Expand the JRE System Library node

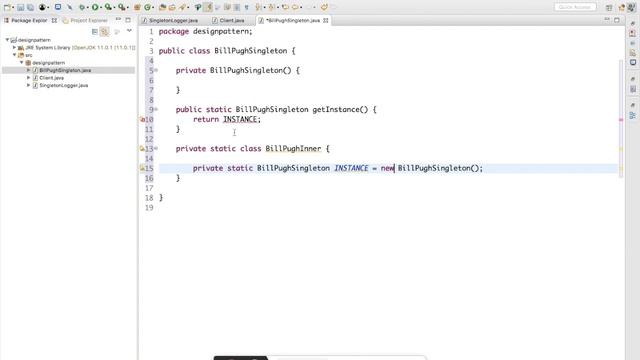pos(14,47)
